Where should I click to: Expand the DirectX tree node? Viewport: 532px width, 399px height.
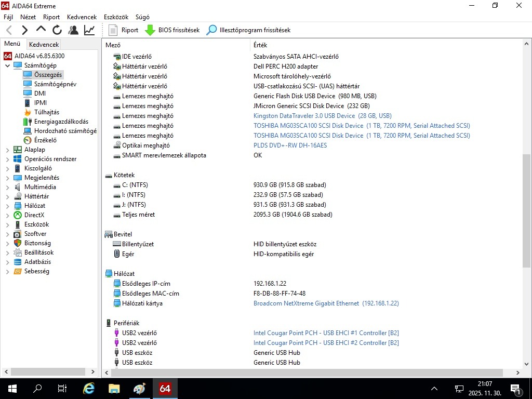coord(7,215)
